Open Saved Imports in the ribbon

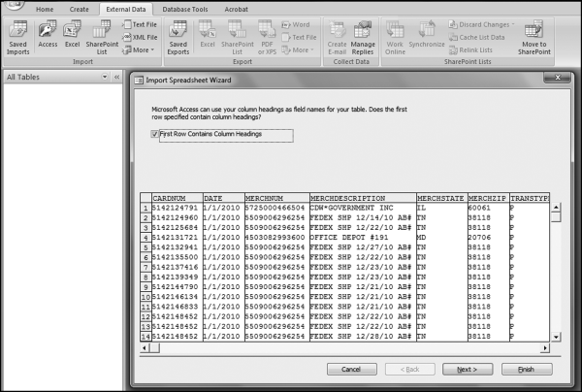[17, 38]
